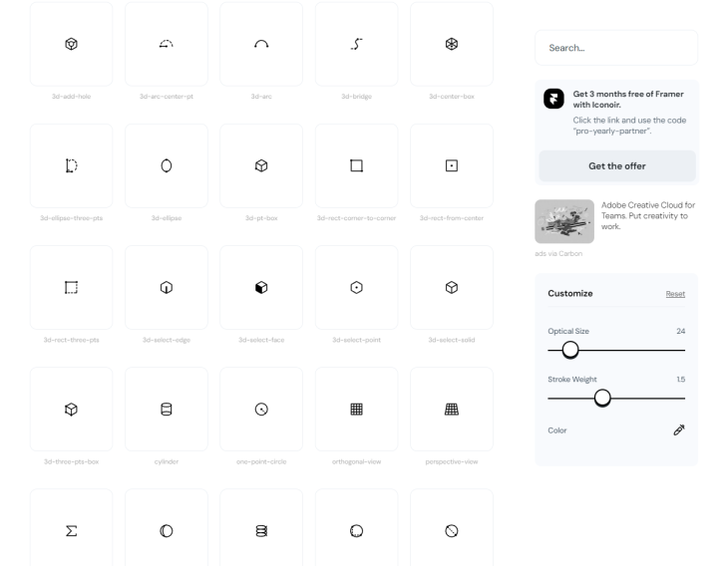Choose the 3d-pt-box icon
Screen dimensions: 728x566
261,165
